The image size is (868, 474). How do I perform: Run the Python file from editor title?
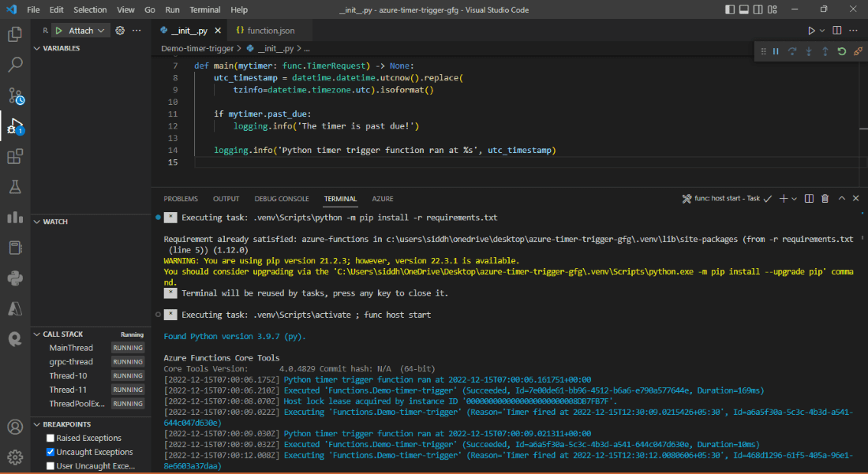[811, 31]
